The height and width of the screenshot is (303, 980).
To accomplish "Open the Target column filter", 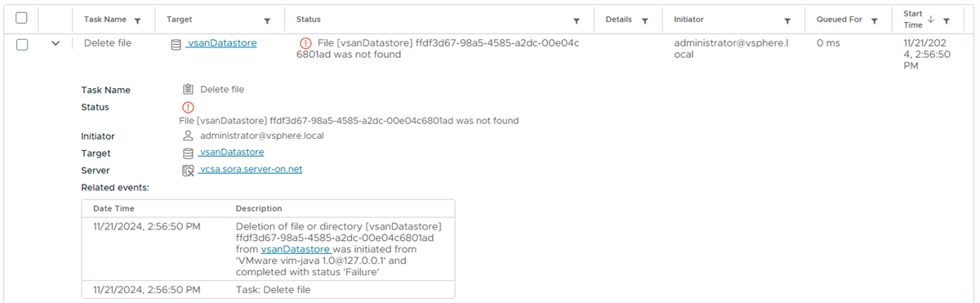I will coord(267,20).
